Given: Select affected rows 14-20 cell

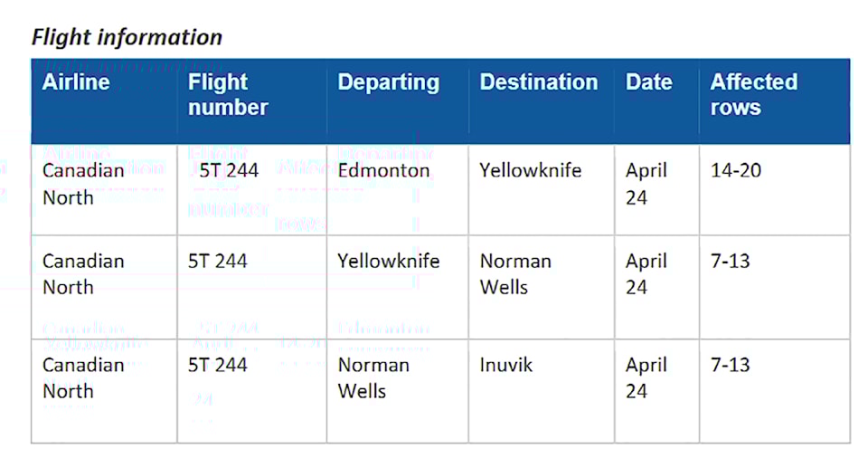Looking at the screenshot, I should [x=736, y=170].
